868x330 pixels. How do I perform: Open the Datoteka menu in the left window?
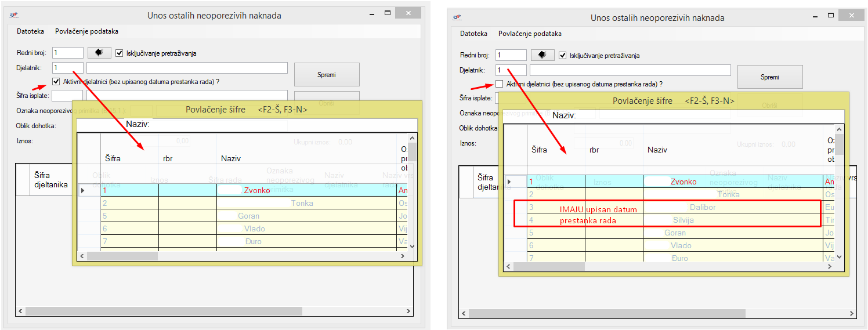(x=30, y=31)
